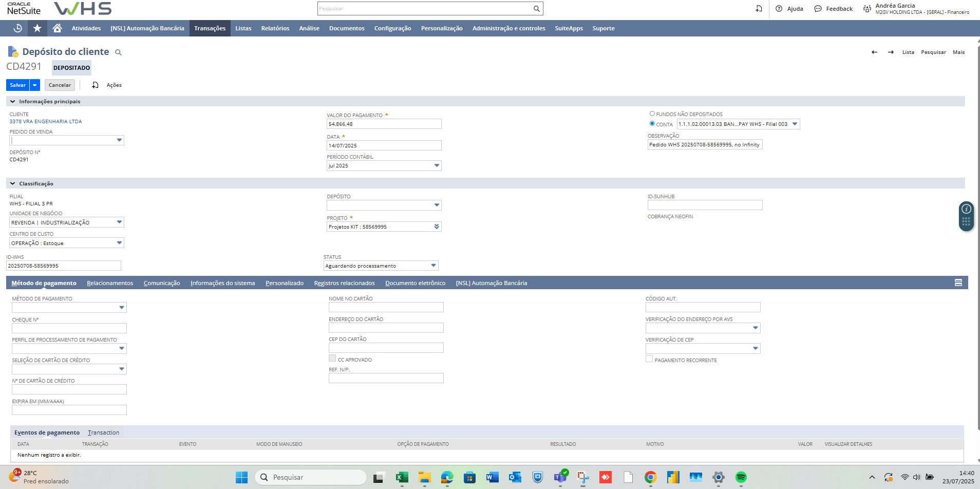
Task: Open Spotify from the taskbar
Action: (x=741, y=477)
